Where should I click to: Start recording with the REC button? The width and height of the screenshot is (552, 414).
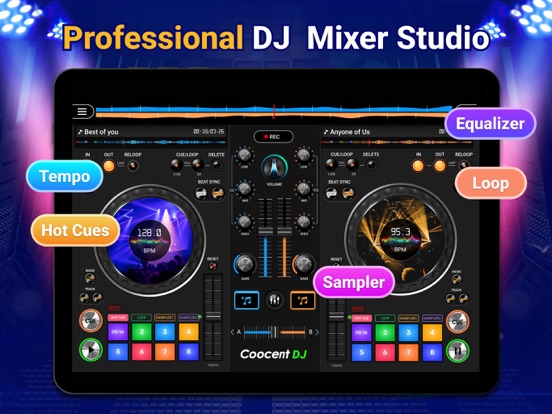[274, 137]
